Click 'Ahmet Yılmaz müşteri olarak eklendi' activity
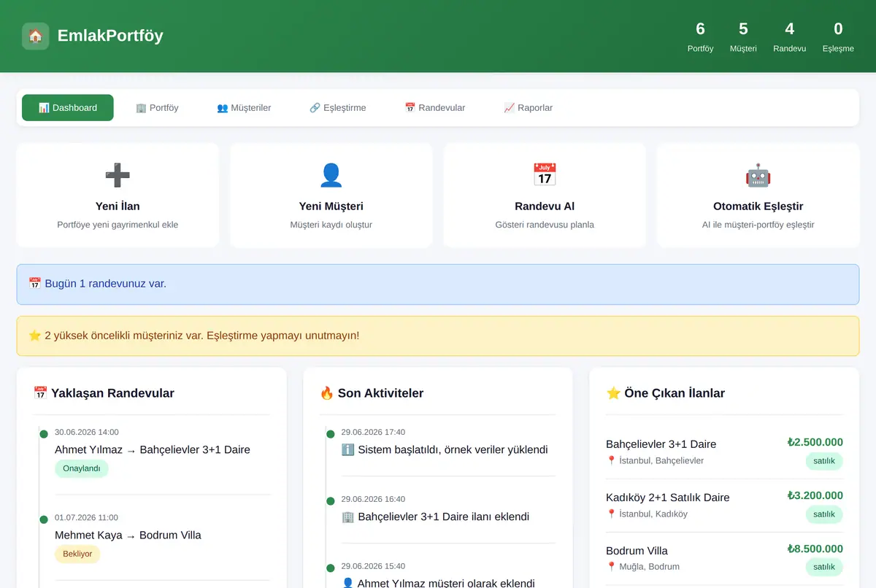The width and height of the screenshot is (876, 588). point(438,583)
